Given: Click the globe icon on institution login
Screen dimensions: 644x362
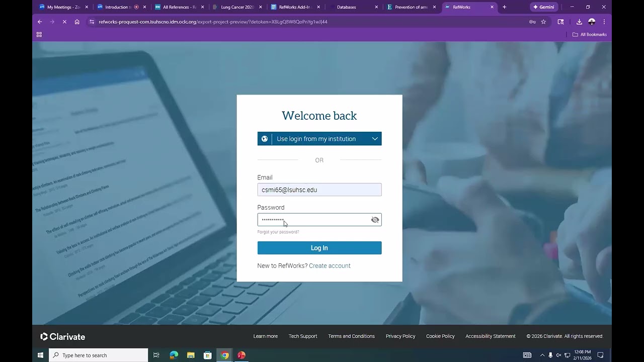Looking at the screenshot, I should (x=265, y=139).
